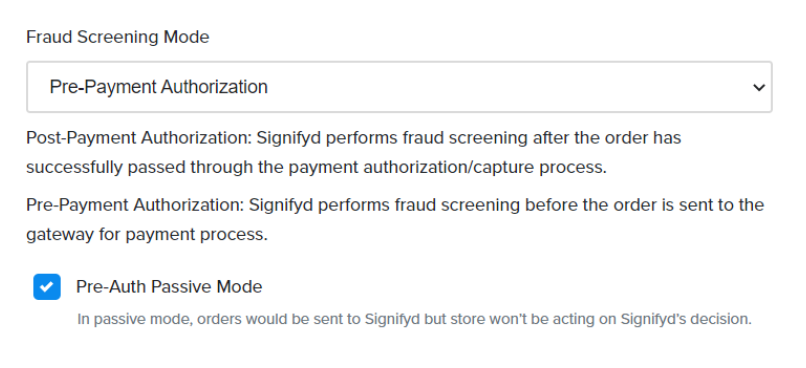Screen dimensions: 806x368
Task: Open the Fraud Screening Mode dropdown
Action: click(x=399, y=87)
